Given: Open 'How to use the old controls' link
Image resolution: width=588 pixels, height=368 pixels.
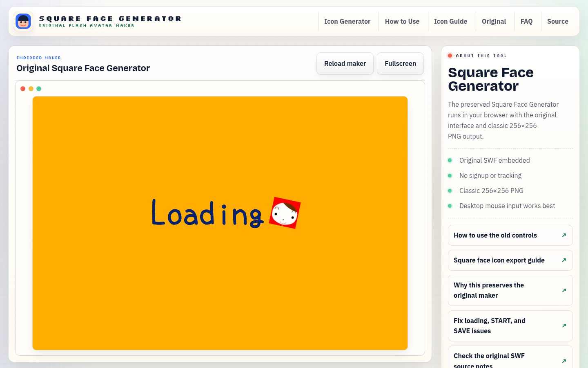Looking at the screenshot, I should pos(510,235).
